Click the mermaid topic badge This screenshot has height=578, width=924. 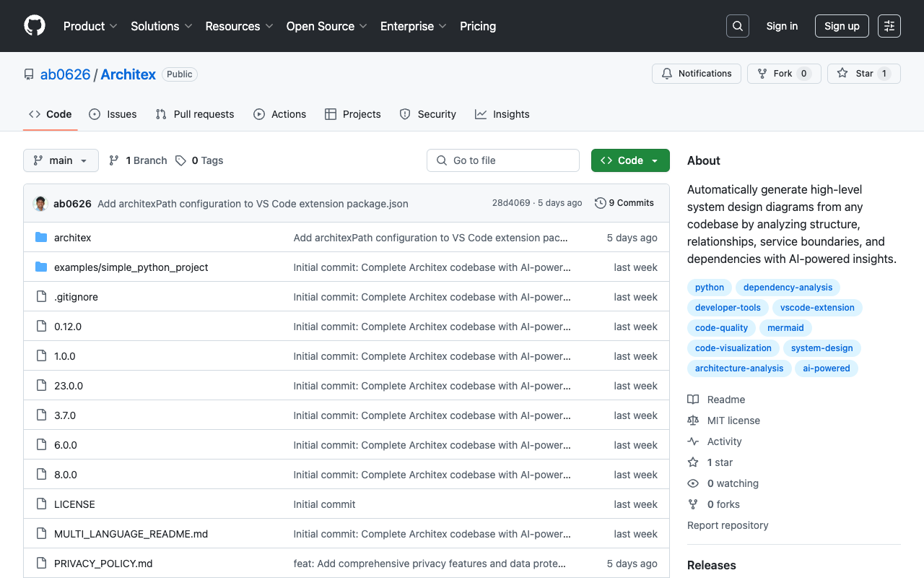coord(785,327)
